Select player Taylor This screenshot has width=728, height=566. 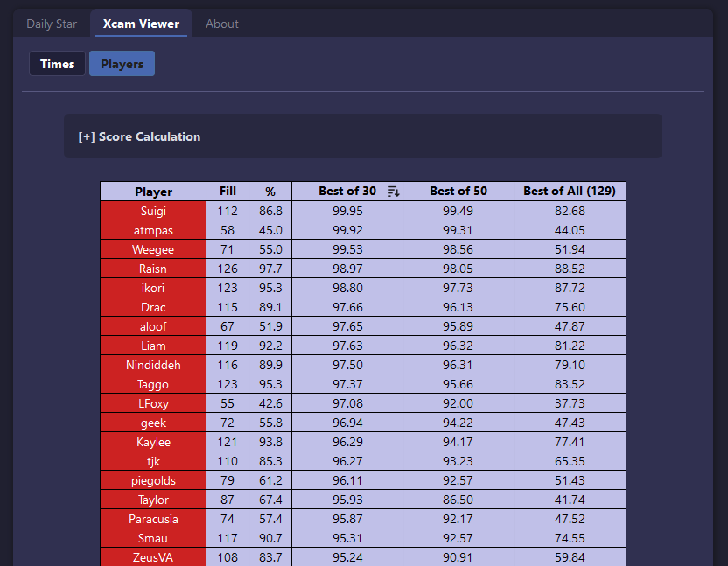[x=153, y=500]
